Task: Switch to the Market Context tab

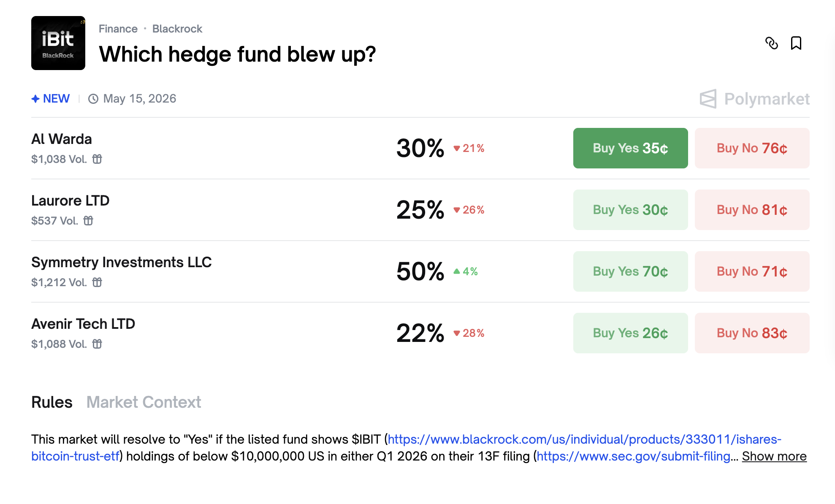Action: click(x=144, y=402)
